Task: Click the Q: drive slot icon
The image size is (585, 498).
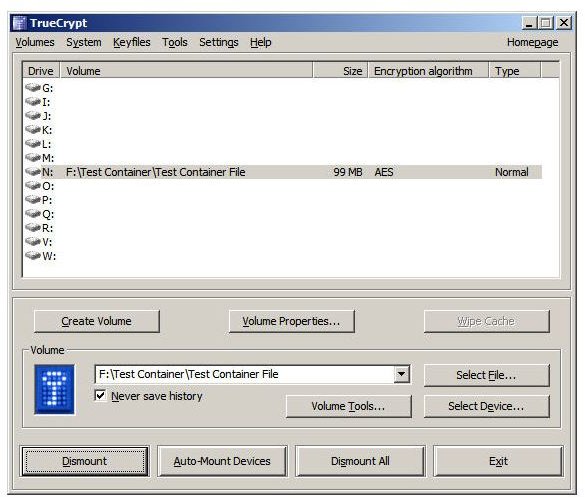Action: point(33,214)
